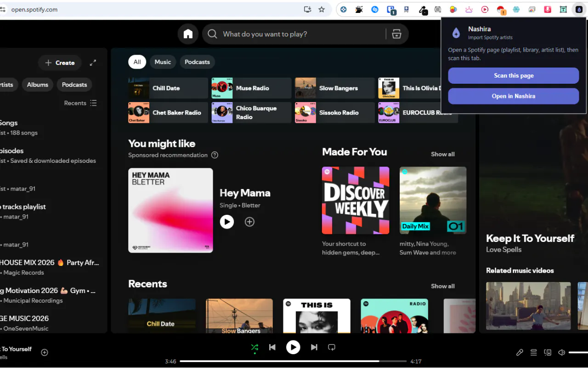Open the Slow Bangers shortcut tile
This screenshot has height=368, width=588.
click(335, 88)
